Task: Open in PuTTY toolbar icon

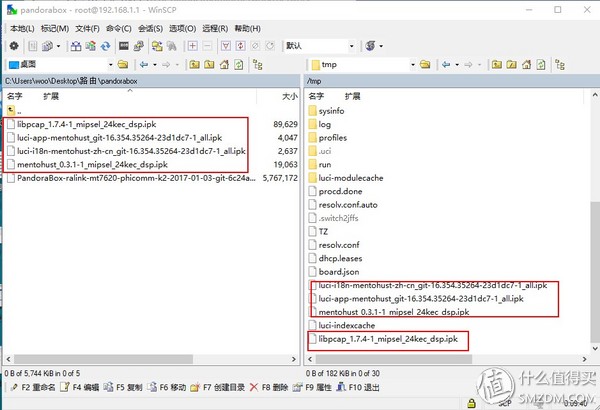Action: pos(139,46)
